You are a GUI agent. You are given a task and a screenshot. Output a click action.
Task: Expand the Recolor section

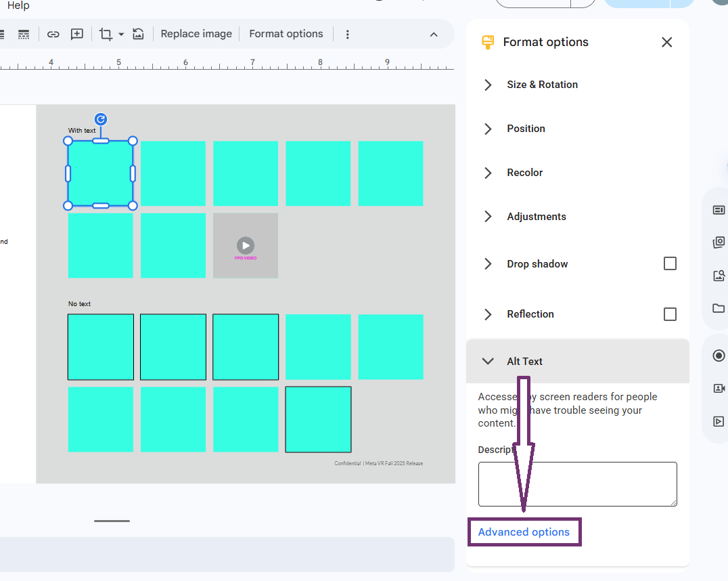[x=524, y=173]
